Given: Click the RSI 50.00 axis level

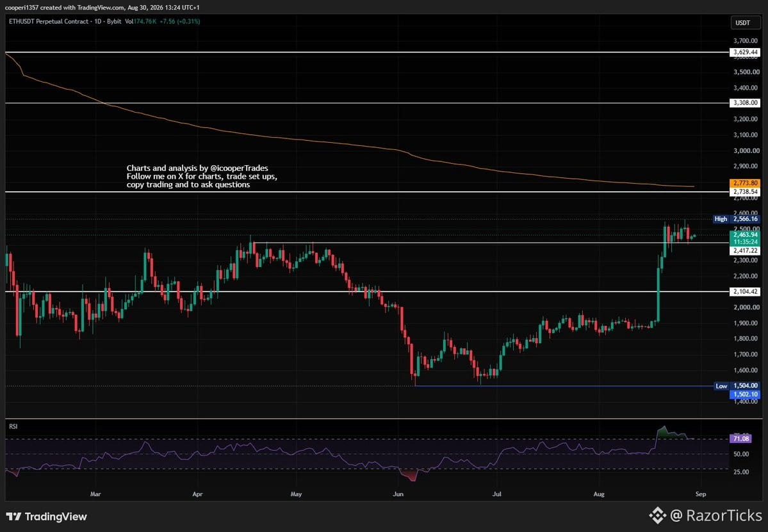Looking at the screenshot, I should coord(741,454).
